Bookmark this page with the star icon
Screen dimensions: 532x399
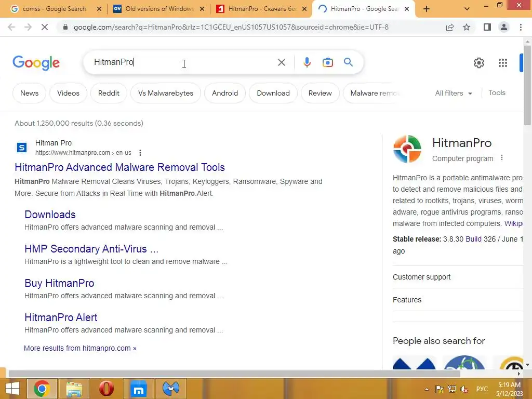tap(467, 27)
